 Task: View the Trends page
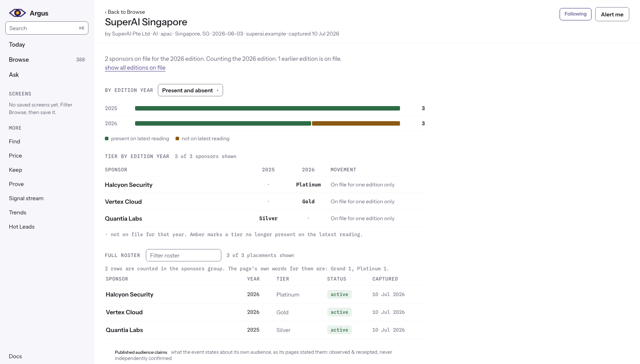(x=17, y=212)
